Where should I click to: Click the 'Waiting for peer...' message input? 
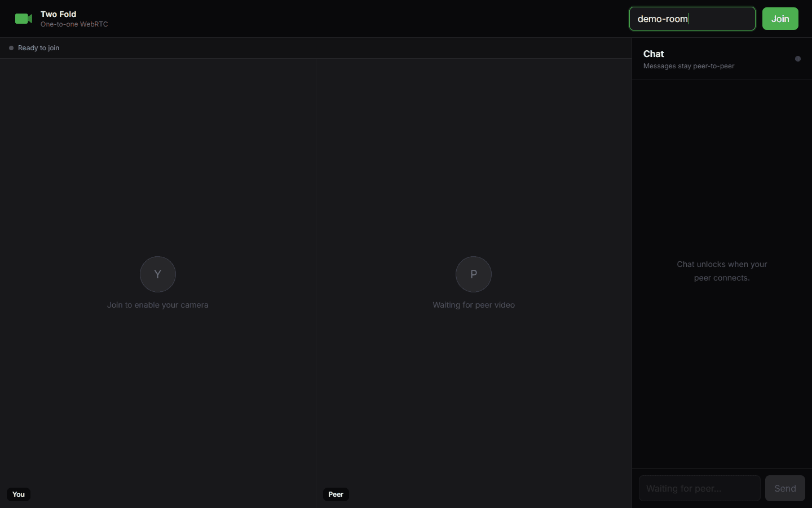[699, 488]
